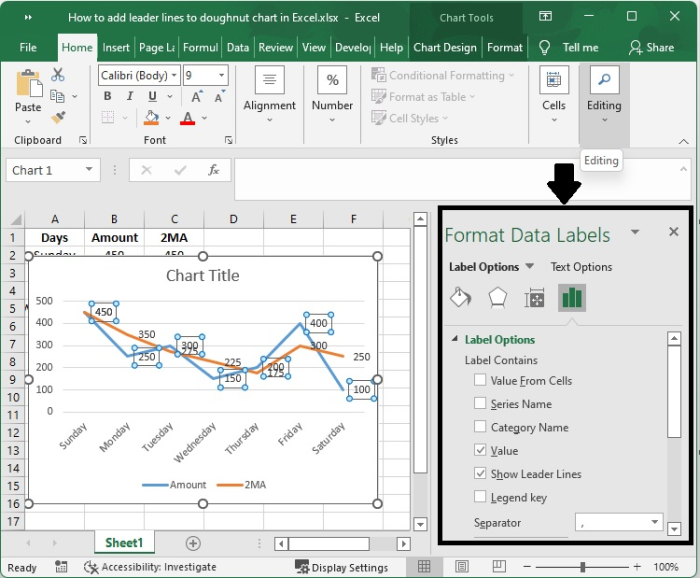
Task: Open Label Options dropdown arrow
Action: [529, 266]
